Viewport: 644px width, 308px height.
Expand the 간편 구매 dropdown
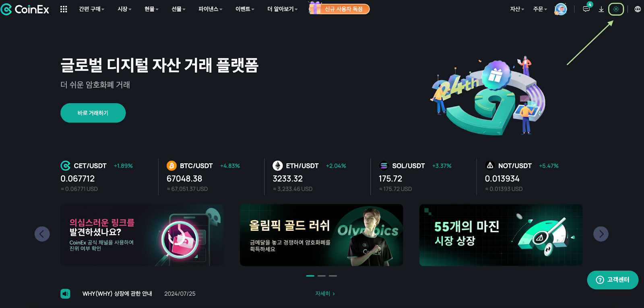[92, 9]
